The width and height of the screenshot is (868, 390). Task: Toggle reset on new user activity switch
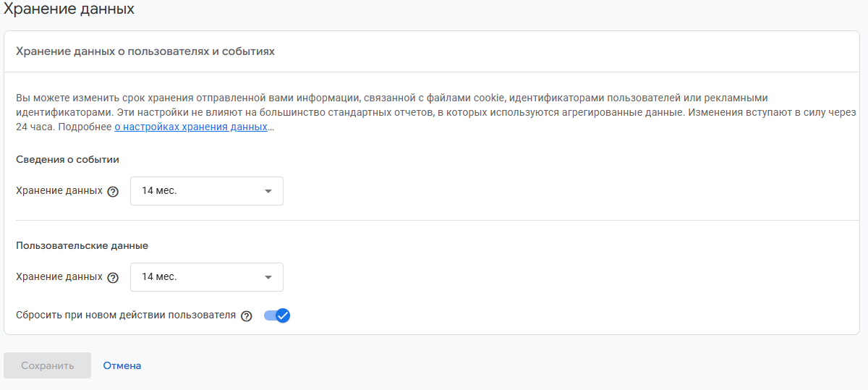[277, 315]
